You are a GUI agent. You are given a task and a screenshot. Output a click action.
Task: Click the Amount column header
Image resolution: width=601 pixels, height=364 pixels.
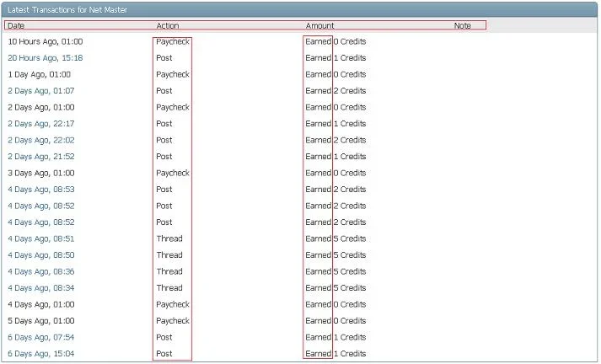point(319,25)
